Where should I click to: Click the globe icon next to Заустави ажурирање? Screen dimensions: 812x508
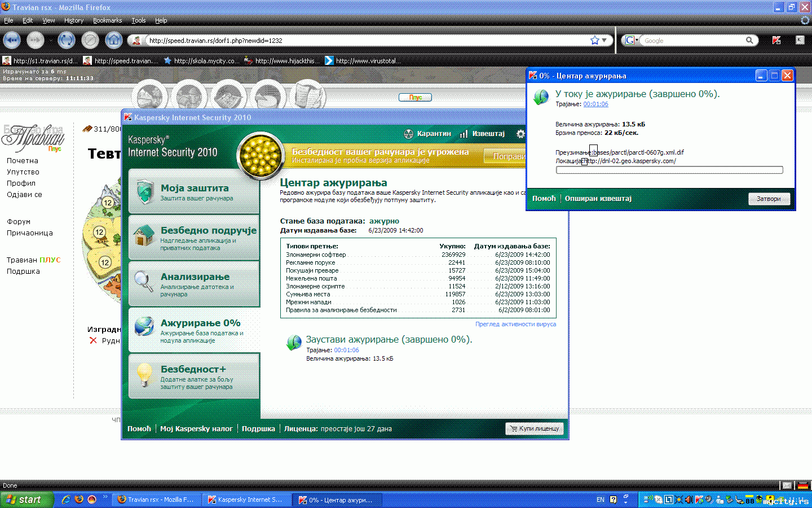293,343
